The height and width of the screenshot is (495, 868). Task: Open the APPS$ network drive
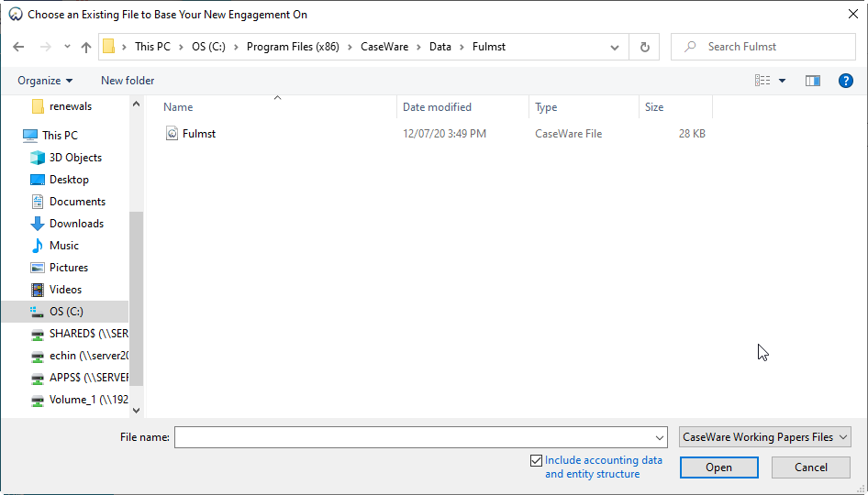[x=79, y=378]
